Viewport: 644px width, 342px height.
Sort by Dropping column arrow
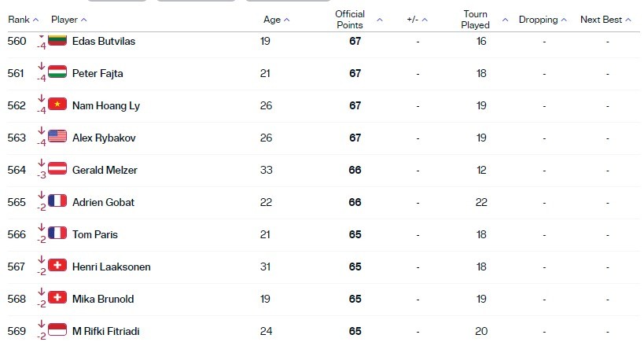pos(564,20)
